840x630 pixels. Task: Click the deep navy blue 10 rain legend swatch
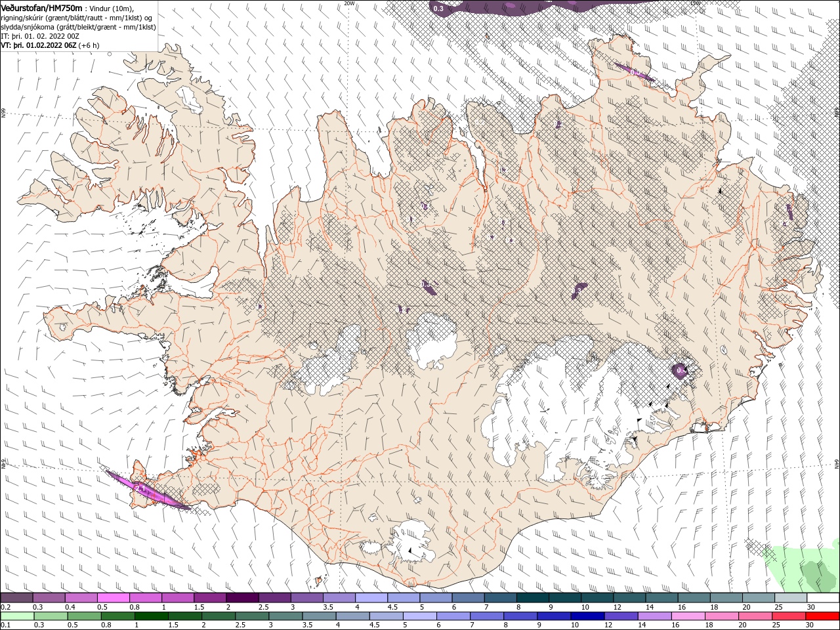(587, 616)
